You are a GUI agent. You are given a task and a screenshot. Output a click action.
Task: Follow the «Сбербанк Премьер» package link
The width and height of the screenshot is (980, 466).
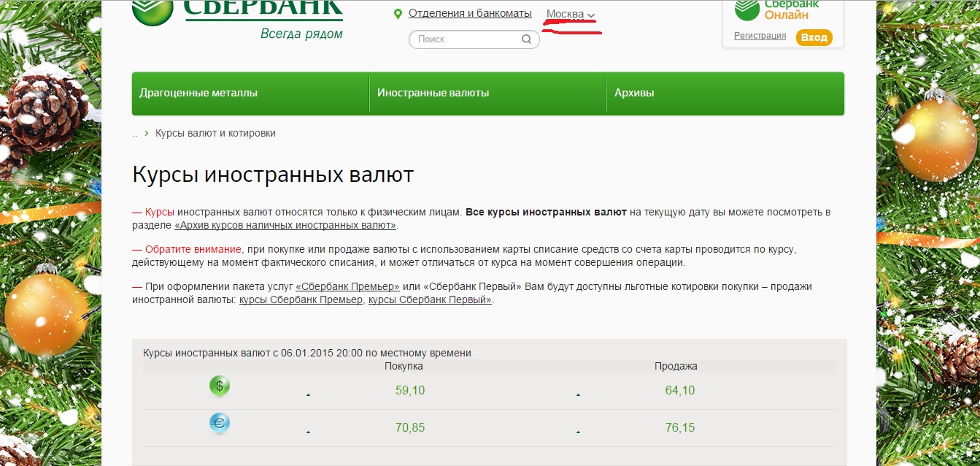pos(348,286)
